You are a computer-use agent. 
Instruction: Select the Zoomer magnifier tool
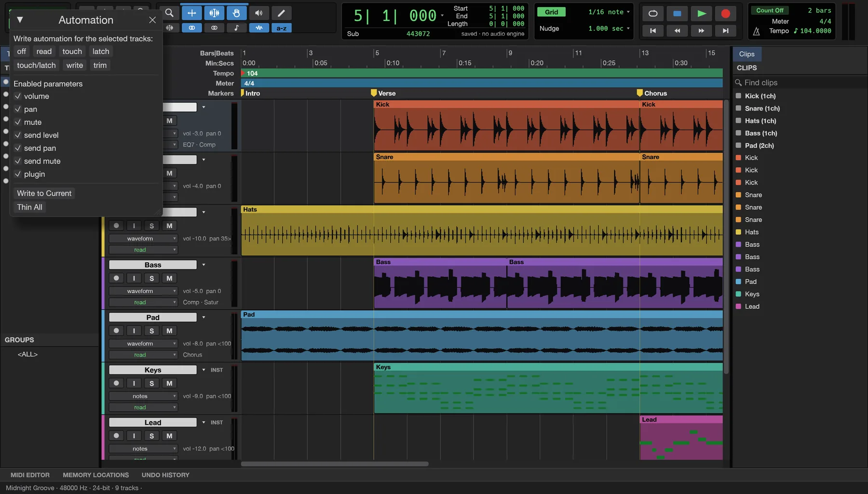tap(169, 13)
